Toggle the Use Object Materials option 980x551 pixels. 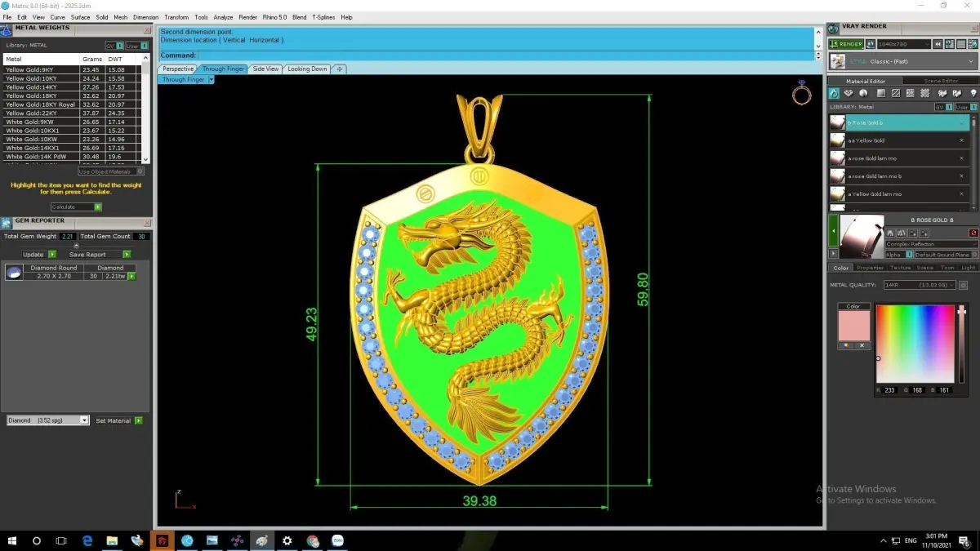pos(111,171)
